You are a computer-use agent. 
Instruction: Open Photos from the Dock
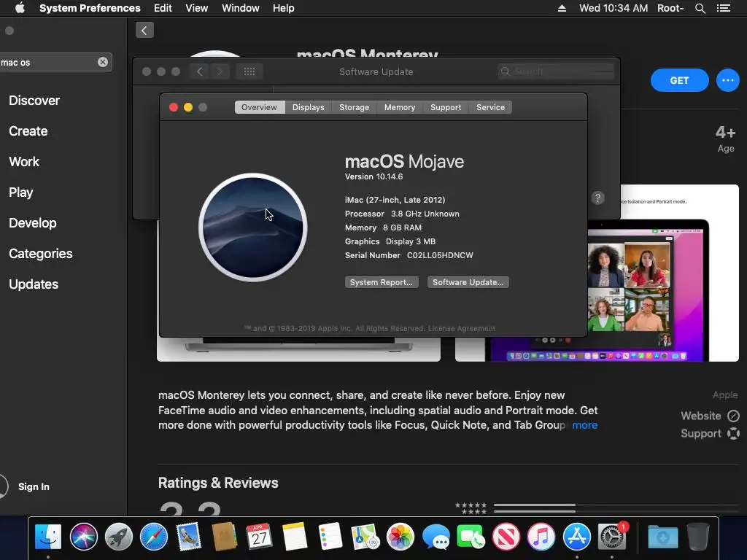pyautogui.click(x=400, y=537)
